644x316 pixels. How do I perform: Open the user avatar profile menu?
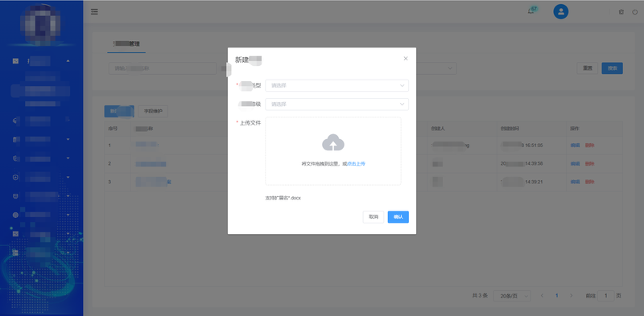pyautogui.click(x=560, y=11)
